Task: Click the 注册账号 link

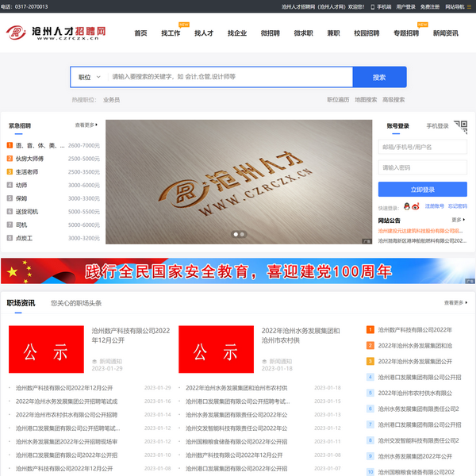Action: coord(434,206)
